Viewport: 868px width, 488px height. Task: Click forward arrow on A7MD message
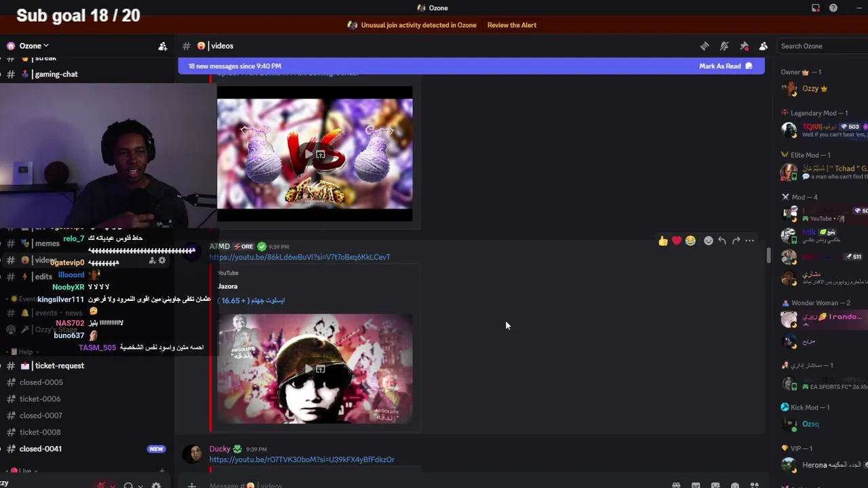(736, 241)
